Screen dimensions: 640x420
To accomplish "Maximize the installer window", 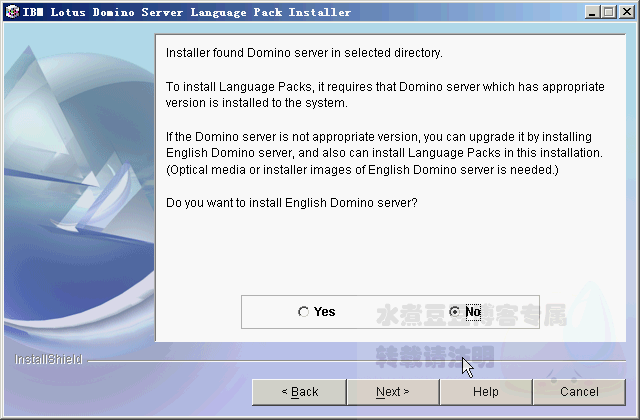I will [609, 12].
